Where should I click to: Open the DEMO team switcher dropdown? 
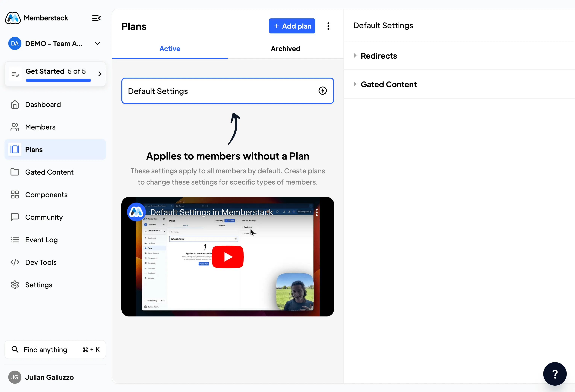[97, 44]
